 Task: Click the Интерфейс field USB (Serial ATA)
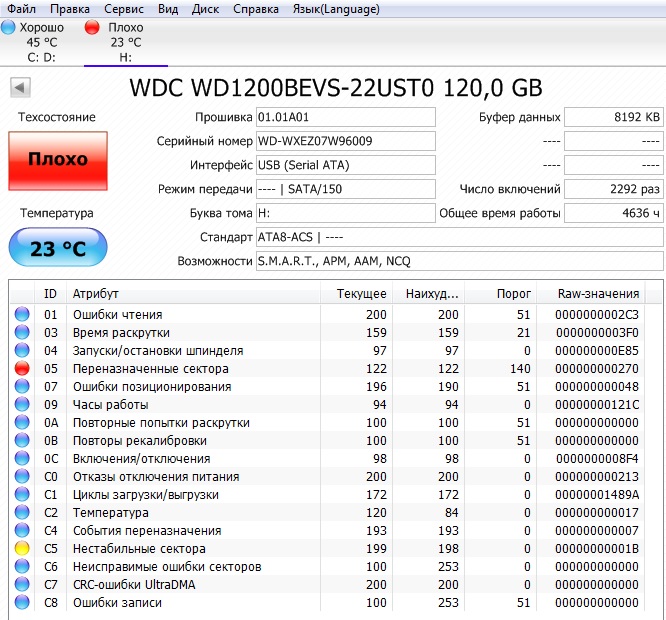point(346,165)
